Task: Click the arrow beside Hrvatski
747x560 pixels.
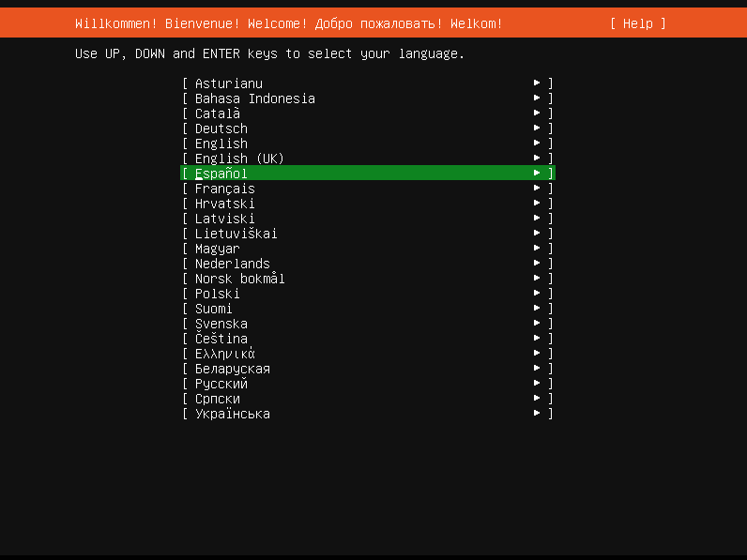Action: tap(537, 204)
